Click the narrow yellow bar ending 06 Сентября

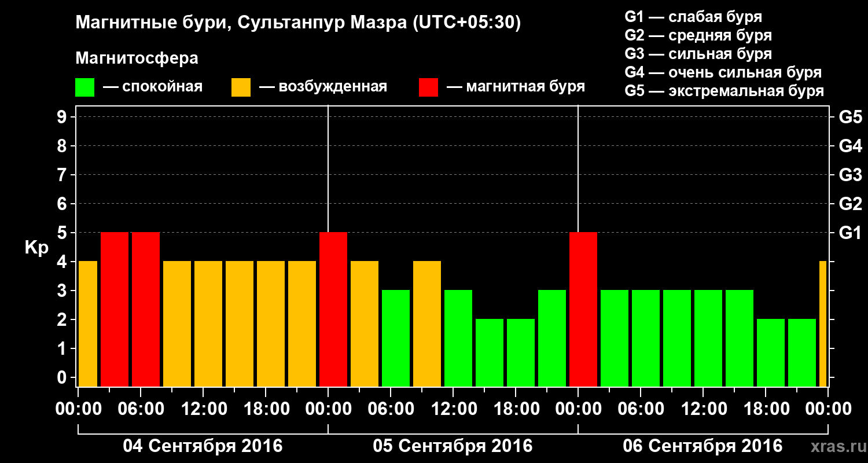pos(823,324)
